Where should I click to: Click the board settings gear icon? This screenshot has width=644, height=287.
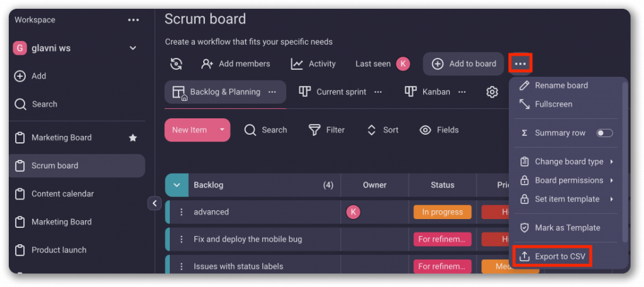click(492, 92)
